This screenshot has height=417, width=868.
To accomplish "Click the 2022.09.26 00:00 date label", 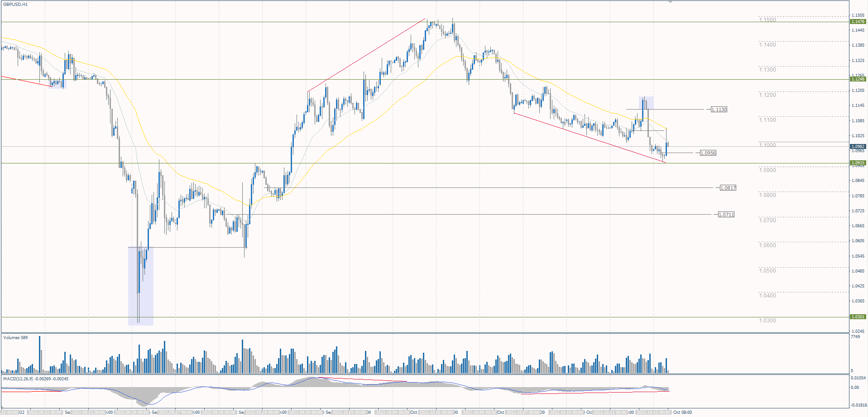I will [x=131, y=412].
